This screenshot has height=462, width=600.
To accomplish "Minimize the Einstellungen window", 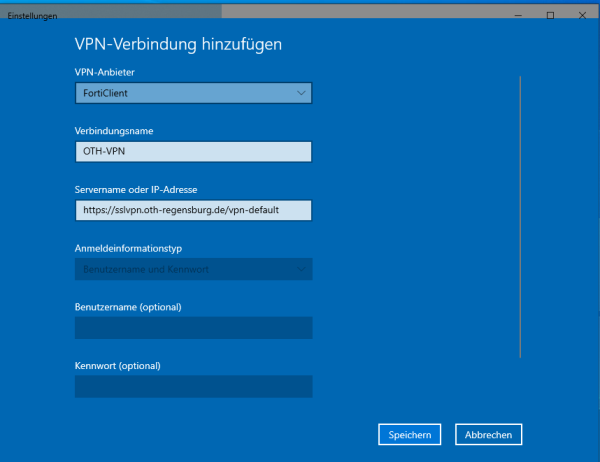I will coord(518,15).
